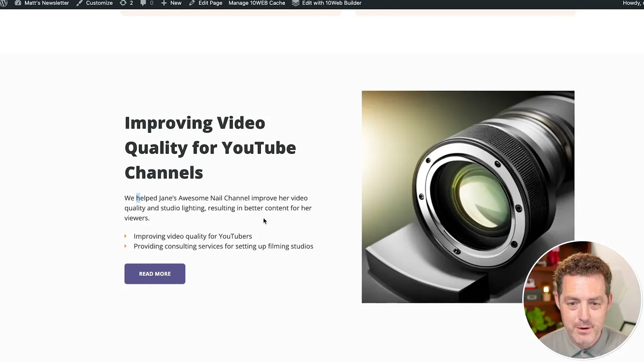644x362 pixels.
Task: Click the heading Improving Video Quality for YouTube Channels
Action: click(210, 148)
